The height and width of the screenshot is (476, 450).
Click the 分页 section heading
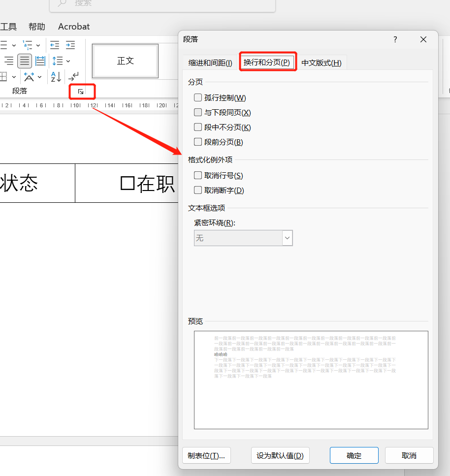(x=195, y=82)
